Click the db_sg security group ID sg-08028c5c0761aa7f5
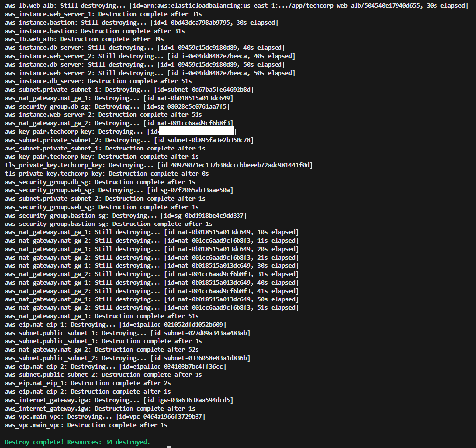This screenshot has width=476, height=448. 188,107
